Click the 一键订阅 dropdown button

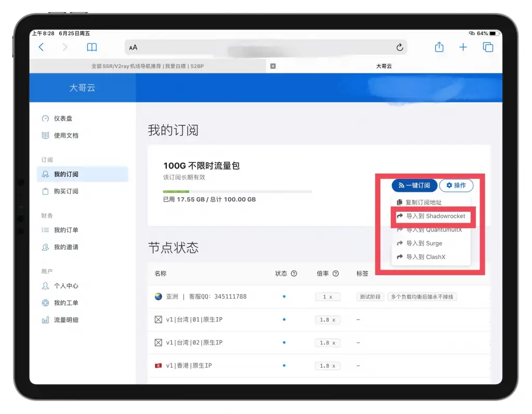point(414,186)
